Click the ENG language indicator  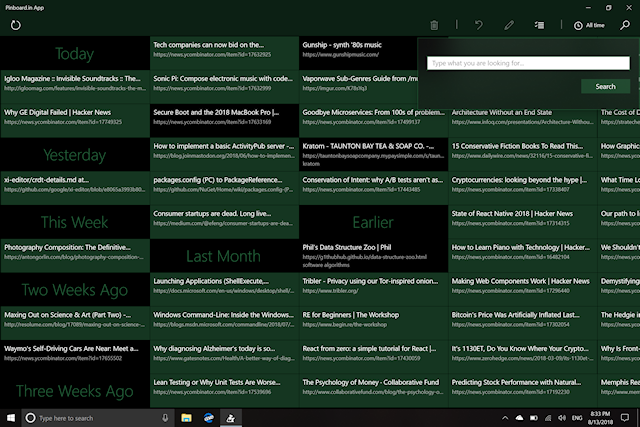(577, 418)
